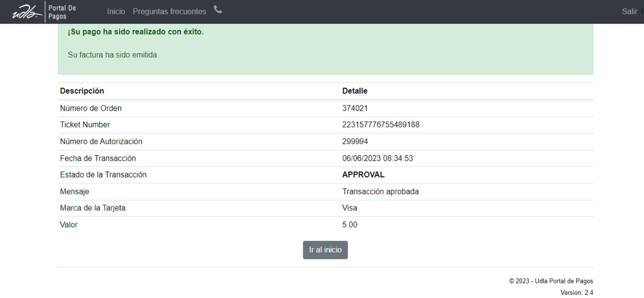644x298 pixels.
Task: Click the phone contact icon
Action: click(218, 10)
